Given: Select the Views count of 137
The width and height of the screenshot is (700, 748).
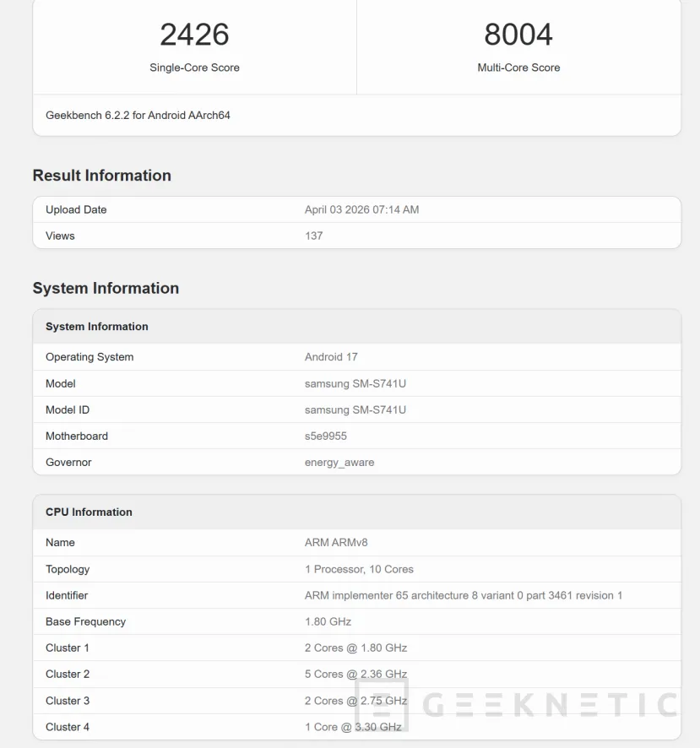Looking at the screenshot, I should pyautogui.click(x=313, y=236).
